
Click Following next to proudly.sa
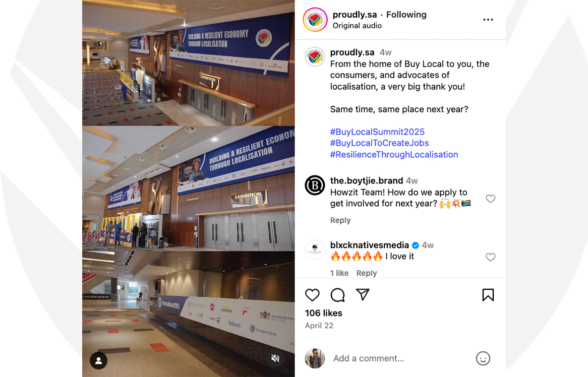pos(406,15)
